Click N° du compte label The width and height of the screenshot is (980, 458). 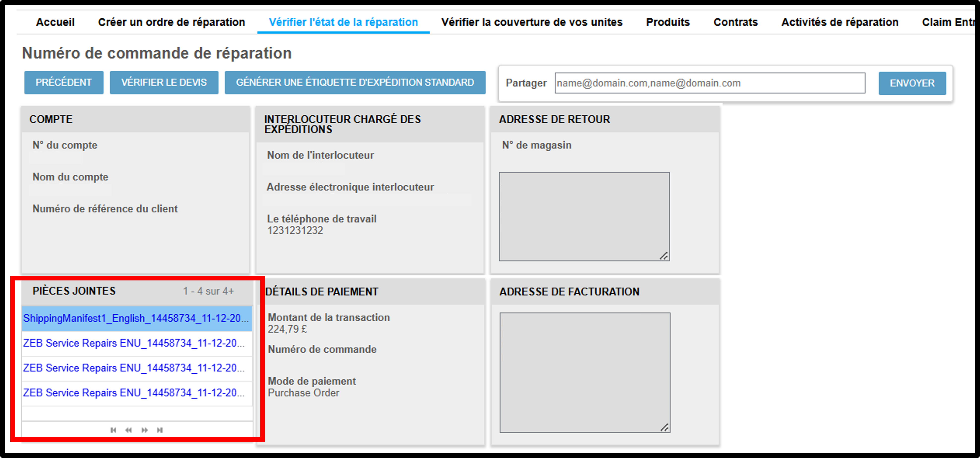(x=65, y=145)
